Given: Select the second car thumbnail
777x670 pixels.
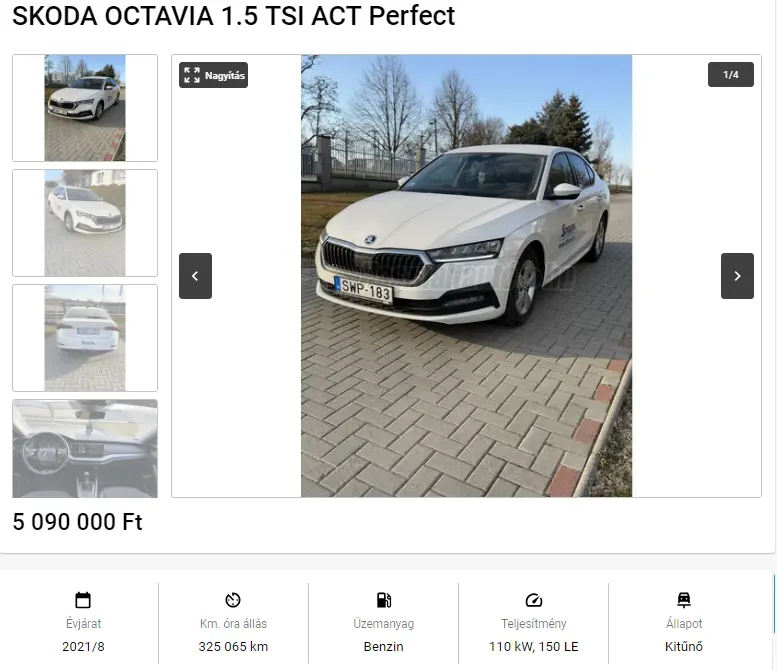Looking at the screenshot, I should point(85,223).
